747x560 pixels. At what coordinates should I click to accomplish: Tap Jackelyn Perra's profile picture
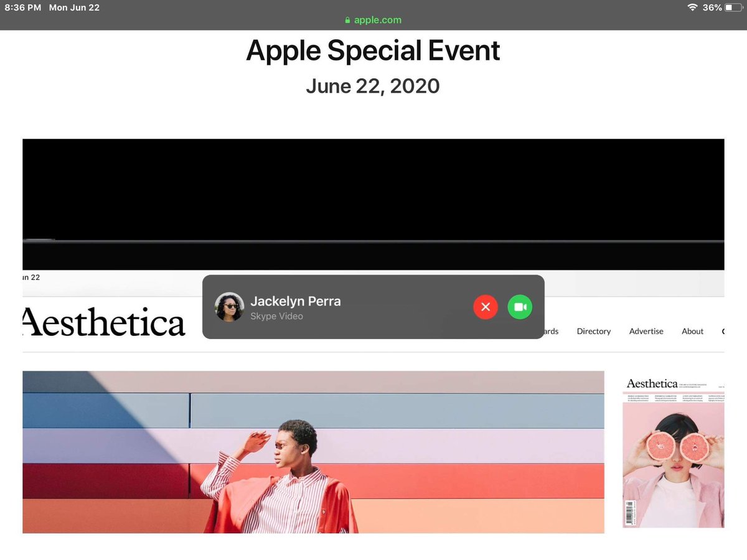229,307
